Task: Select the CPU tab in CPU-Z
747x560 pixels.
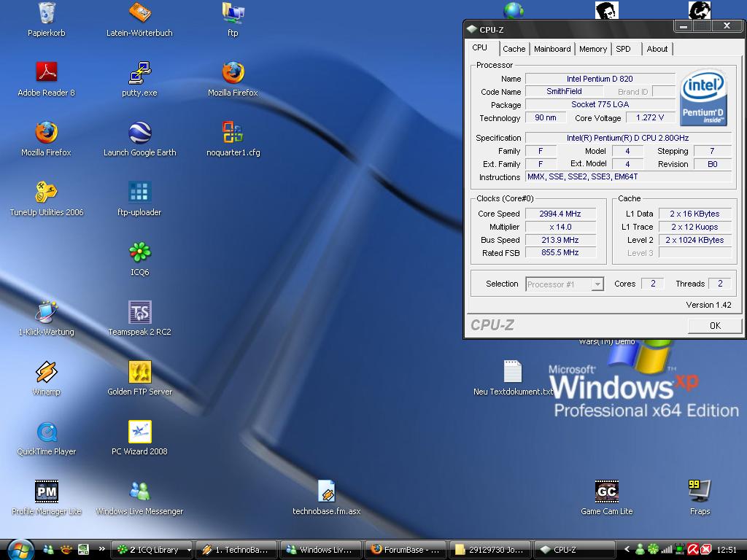Action: [480, 47]
